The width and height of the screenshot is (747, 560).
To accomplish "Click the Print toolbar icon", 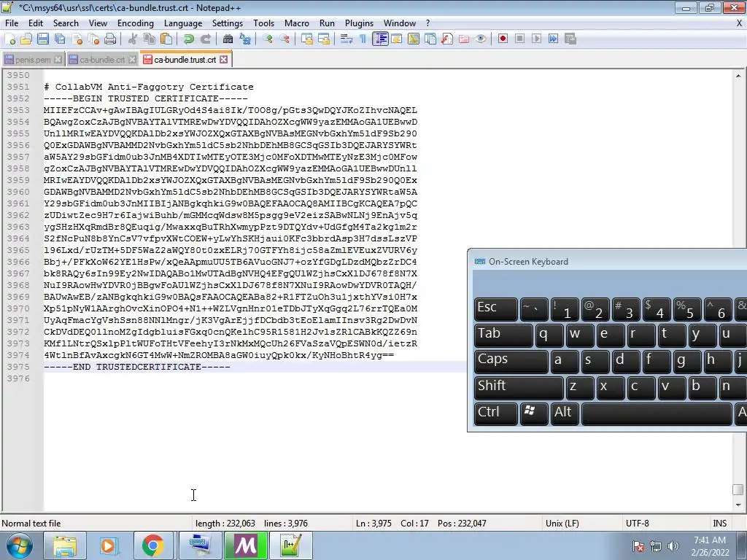I will [110, 39].
